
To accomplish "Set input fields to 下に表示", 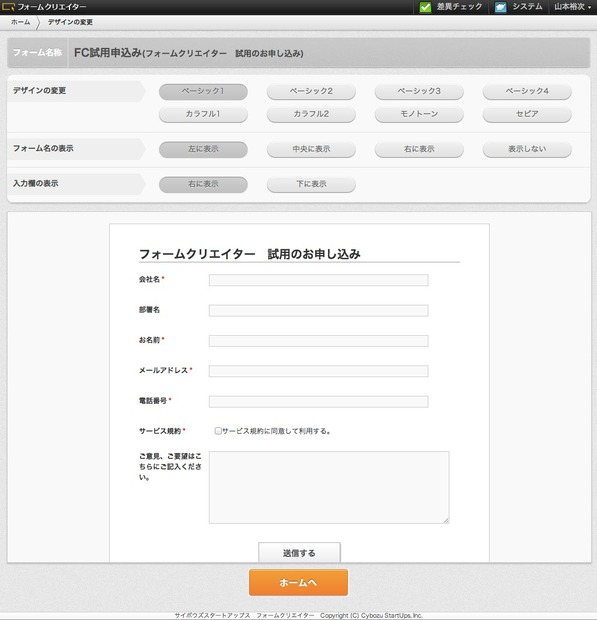I will 311,185.
